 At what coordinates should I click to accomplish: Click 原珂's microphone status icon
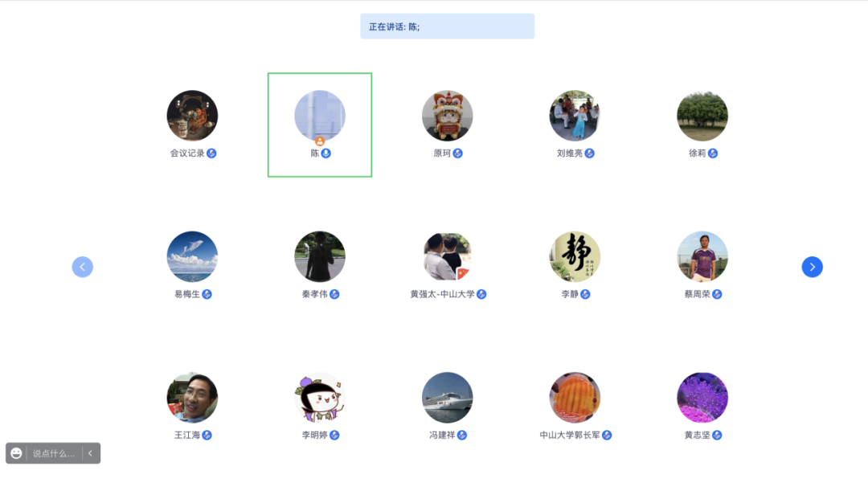pos(457,153)
